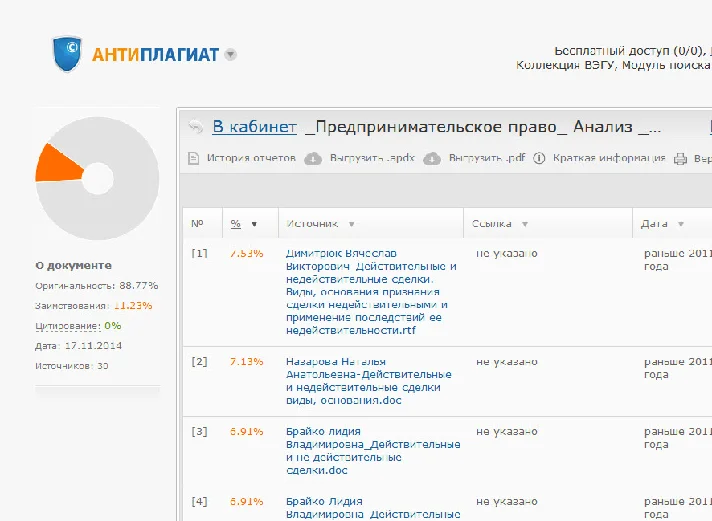Image resolution: width=712 pixels, height=521 pixels.
Task: Click the printer icon in the toolbar
Action: (680, 159)
